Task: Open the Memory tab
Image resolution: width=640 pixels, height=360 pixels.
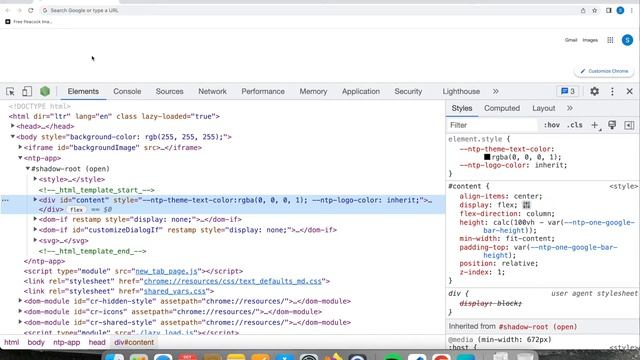Action: [313, 91]
